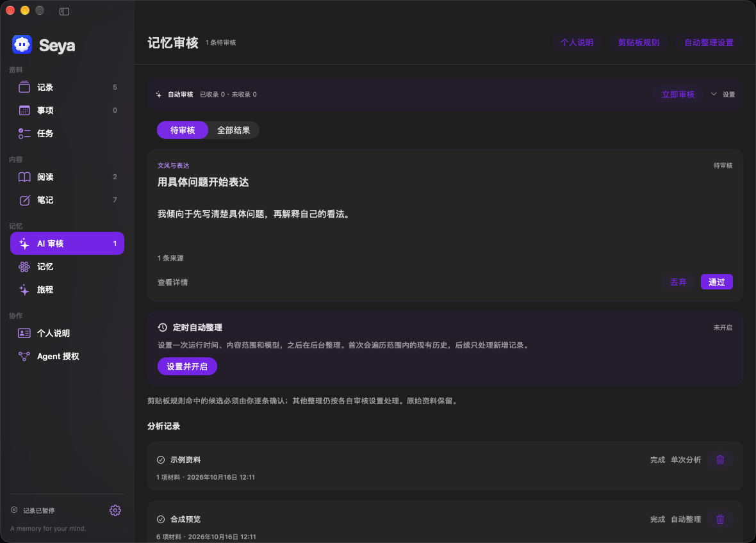Open 自动整理设置 from the header
Image resolution: width=756 pixels, height=543 pixels.
tap(708, 42)
